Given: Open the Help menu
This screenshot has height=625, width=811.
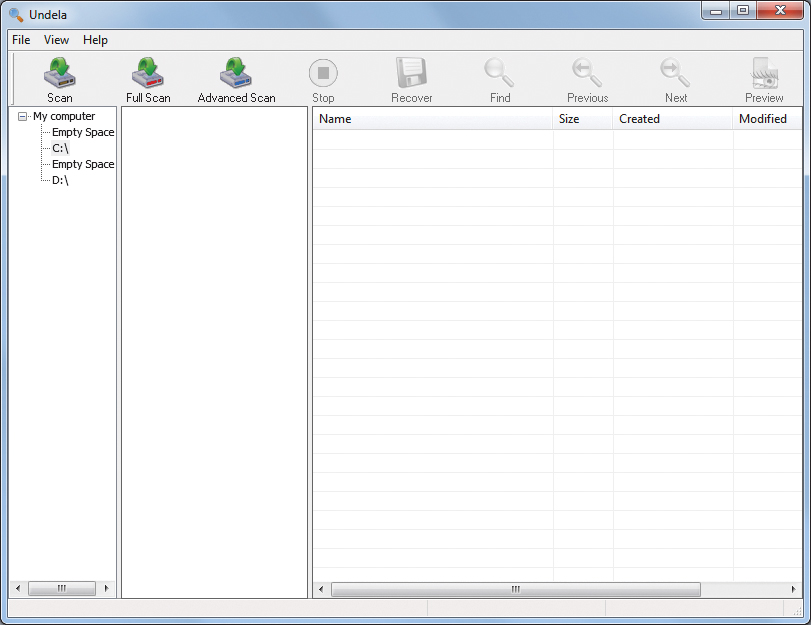Looking at the screenshot, I should point(95,40).
